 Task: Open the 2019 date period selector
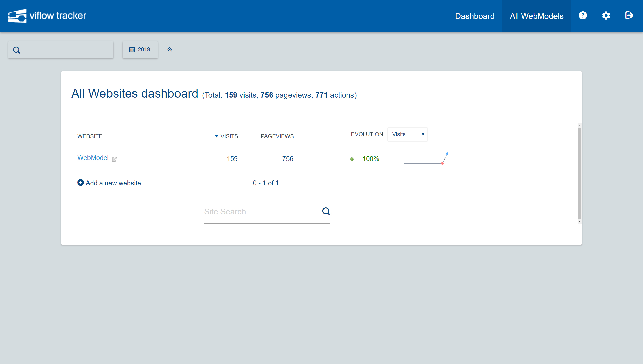(x=140, y=50)
